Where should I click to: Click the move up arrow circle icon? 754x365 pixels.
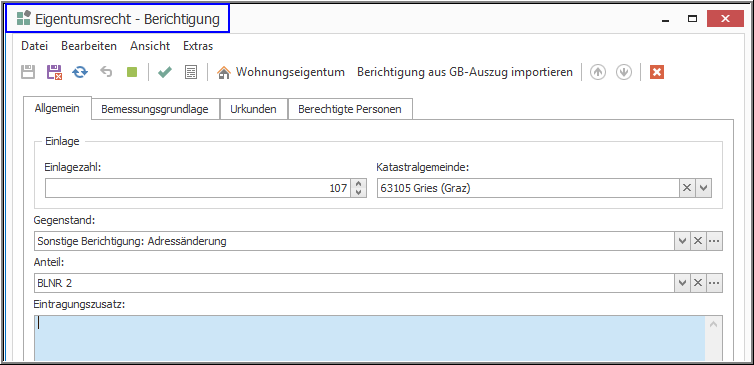(x=597, y=72)
